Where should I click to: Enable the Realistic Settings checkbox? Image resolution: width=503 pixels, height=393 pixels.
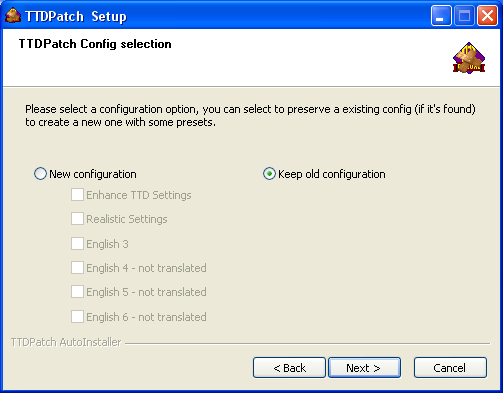[77, 219]
